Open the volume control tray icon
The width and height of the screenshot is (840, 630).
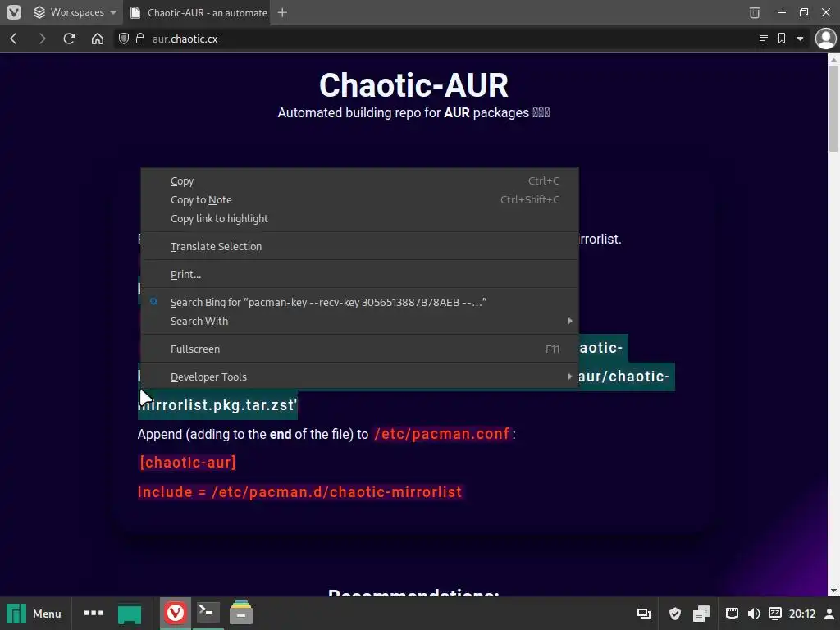[753, 614]
